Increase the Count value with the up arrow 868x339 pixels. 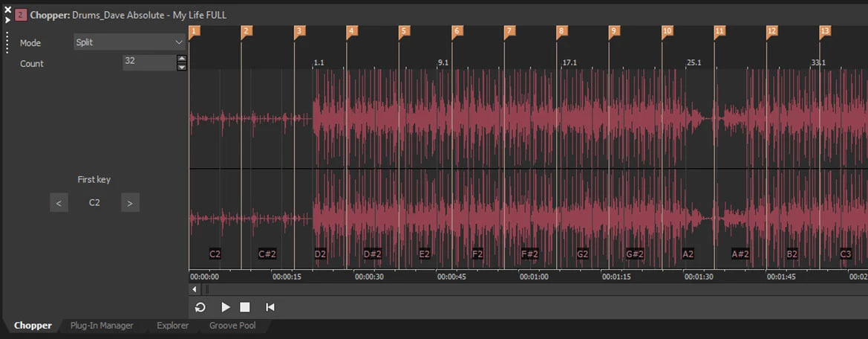click(x=182, y=59)
